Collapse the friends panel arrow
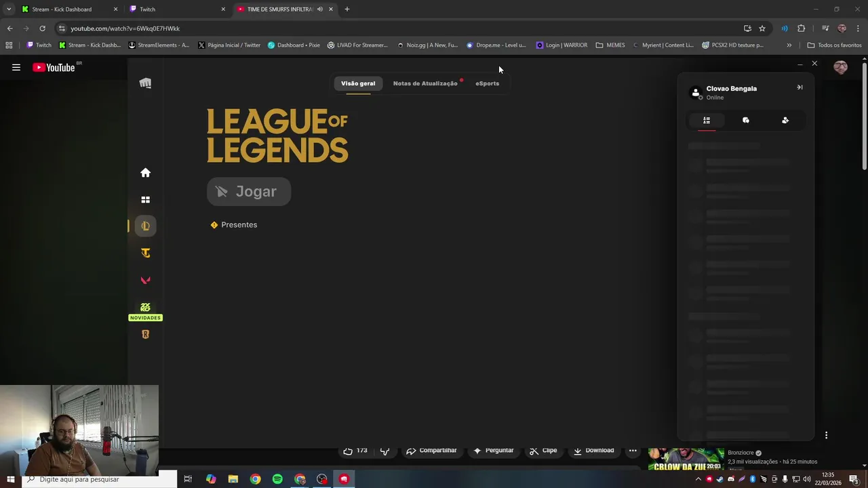 pyautogui.click(x=800, y=87)
